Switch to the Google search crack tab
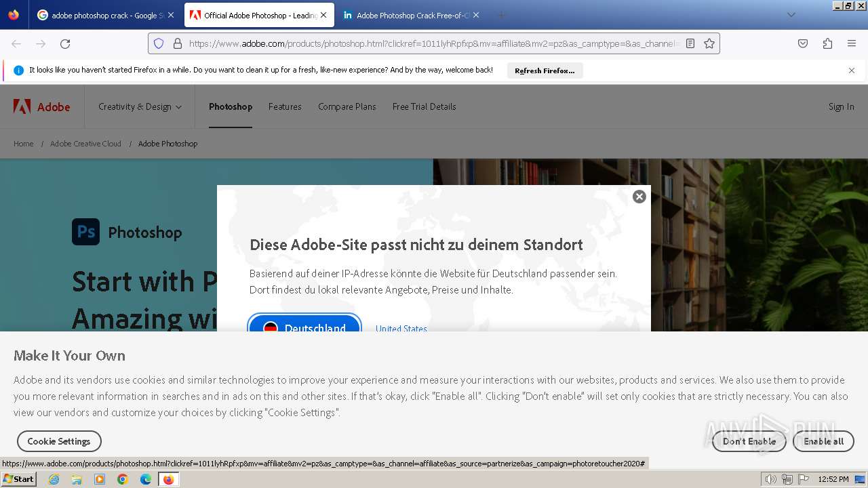Viewport: 868px width, 488px height. point(106,15)
